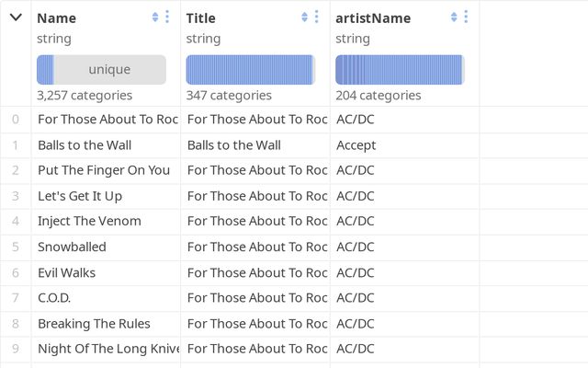
Task: Open the Title column three-dot menu
Action: 316,17
